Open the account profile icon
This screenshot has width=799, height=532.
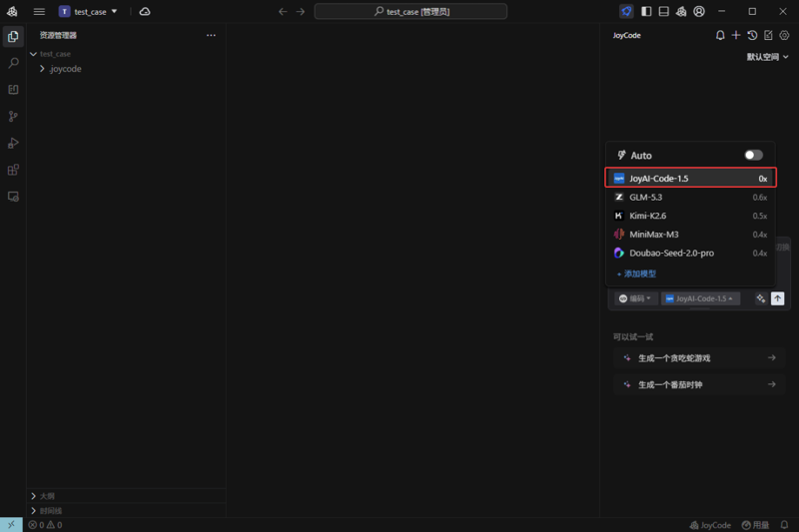(x=699, y=11)
